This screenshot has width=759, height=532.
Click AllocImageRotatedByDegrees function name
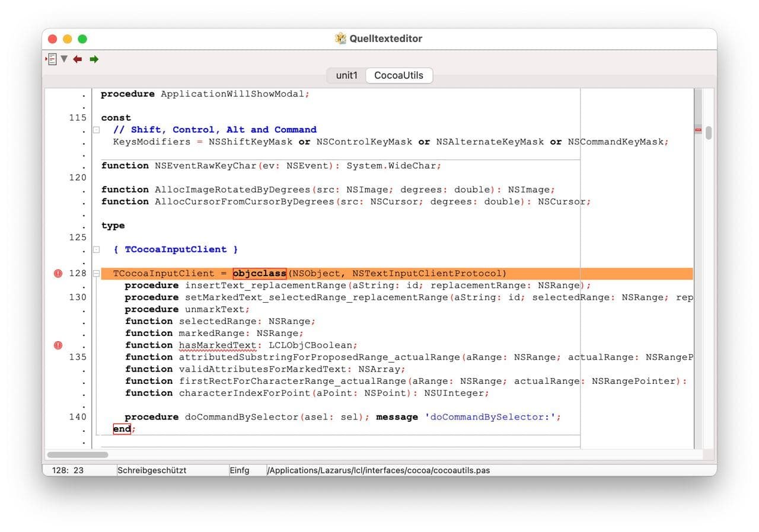(232, 190)
